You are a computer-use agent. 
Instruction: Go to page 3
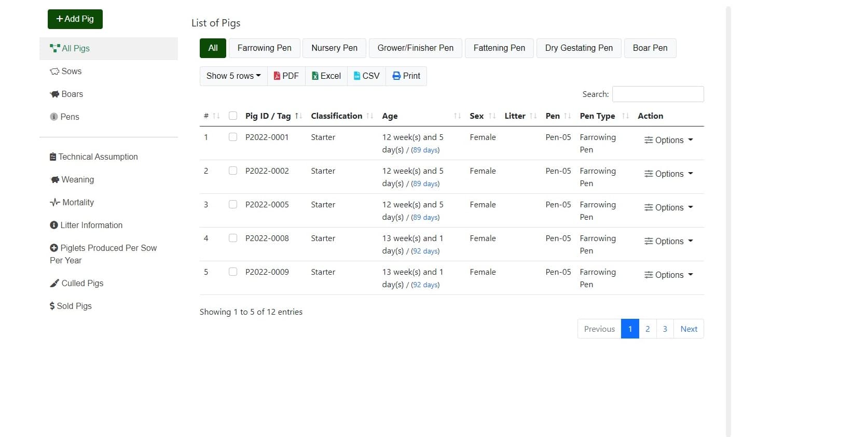665,329
